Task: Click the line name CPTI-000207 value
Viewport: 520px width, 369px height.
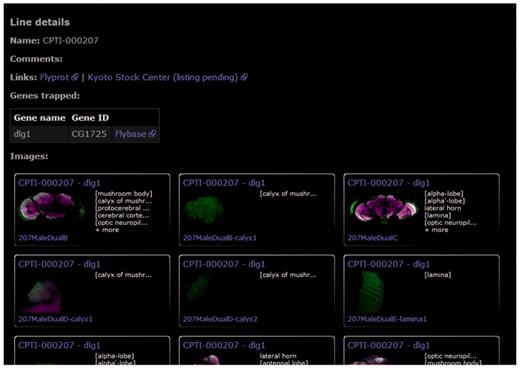Action: tap(71, 41)
